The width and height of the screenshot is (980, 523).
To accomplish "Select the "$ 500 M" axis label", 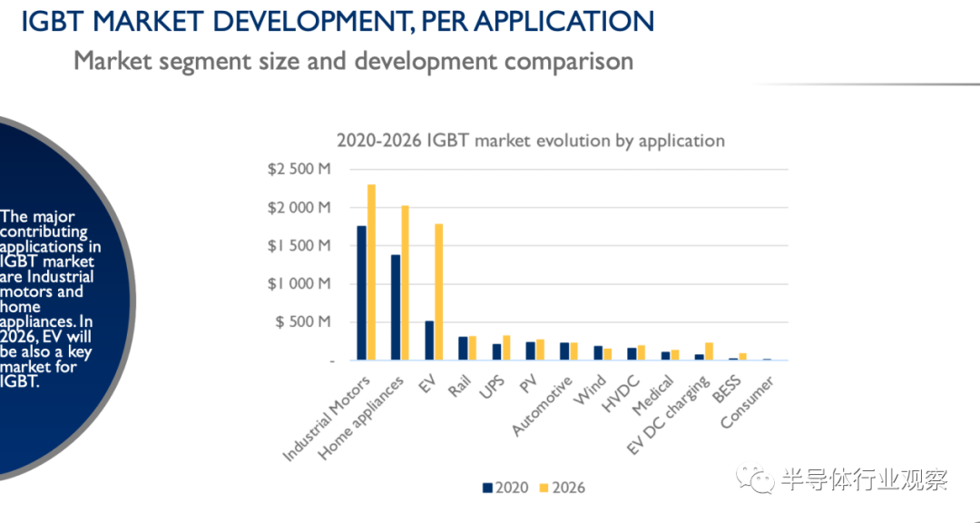I will point(304,322).
